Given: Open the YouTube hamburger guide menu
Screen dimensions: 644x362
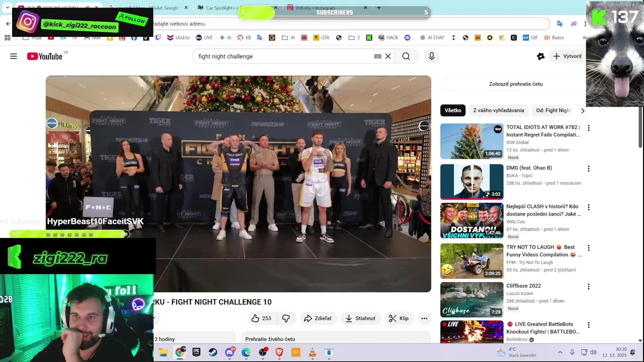Looking at the screenshot, I should (x=14, y=56).
